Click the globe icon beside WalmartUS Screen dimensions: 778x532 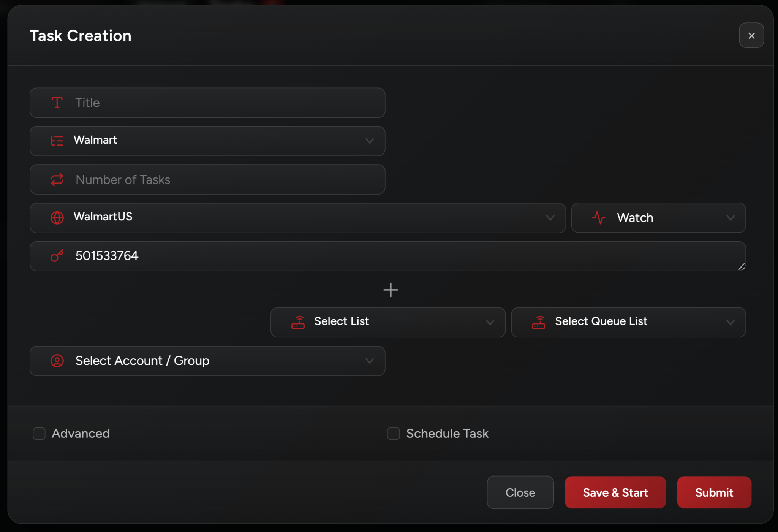[x=57, y=218]
